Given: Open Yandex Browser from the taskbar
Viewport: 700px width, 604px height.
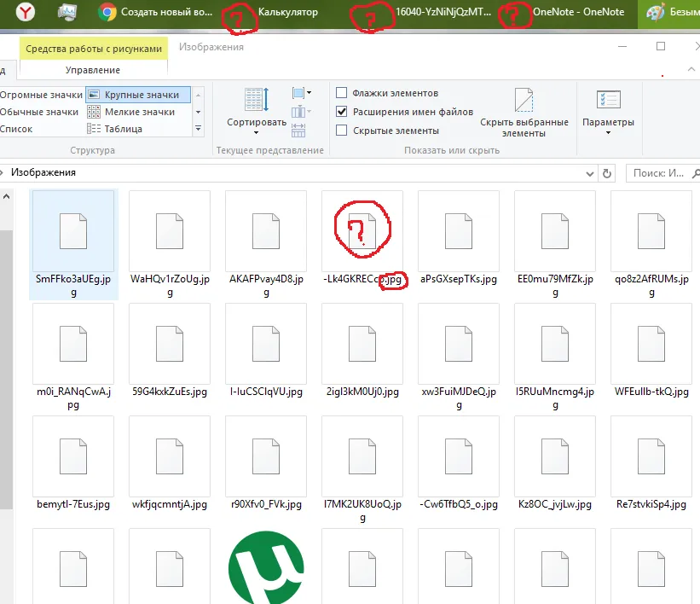Looking at the screenshot, I should pyautogui.click(x=25, y=13).
